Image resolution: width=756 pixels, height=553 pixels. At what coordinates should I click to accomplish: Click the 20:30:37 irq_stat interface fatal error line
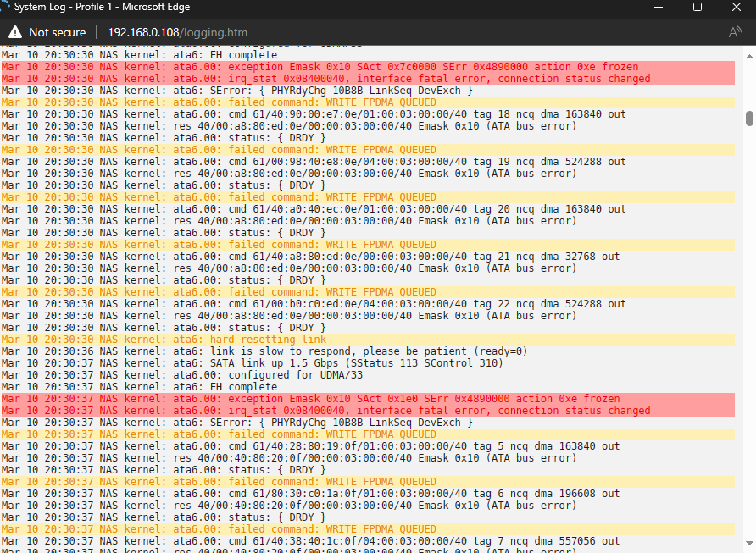click(368, 411)
